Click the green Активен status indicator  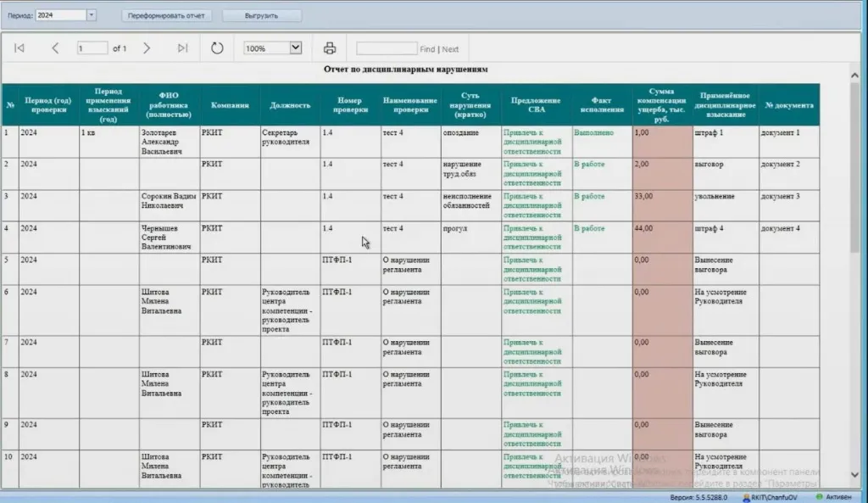click(819, 495)
